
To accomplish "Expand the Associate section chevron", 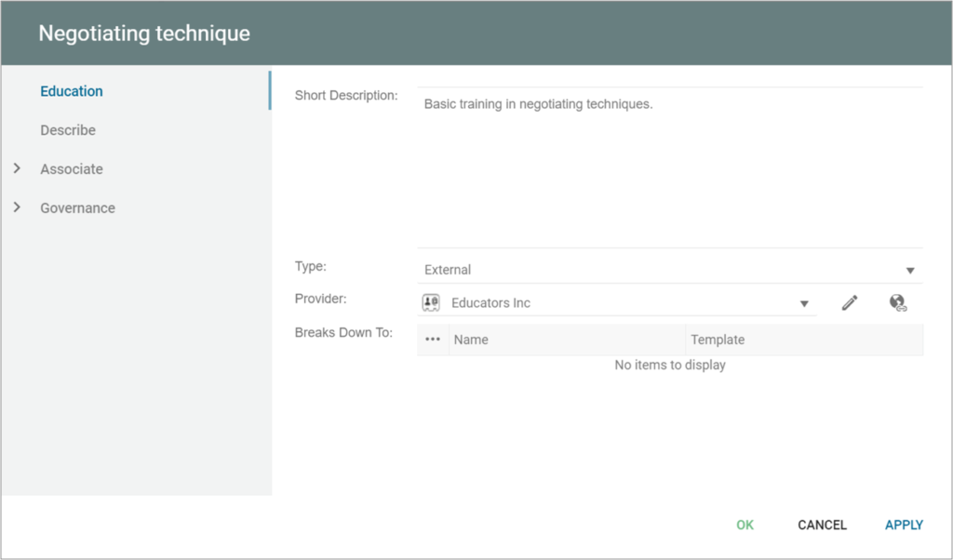I will coord(17,168).
